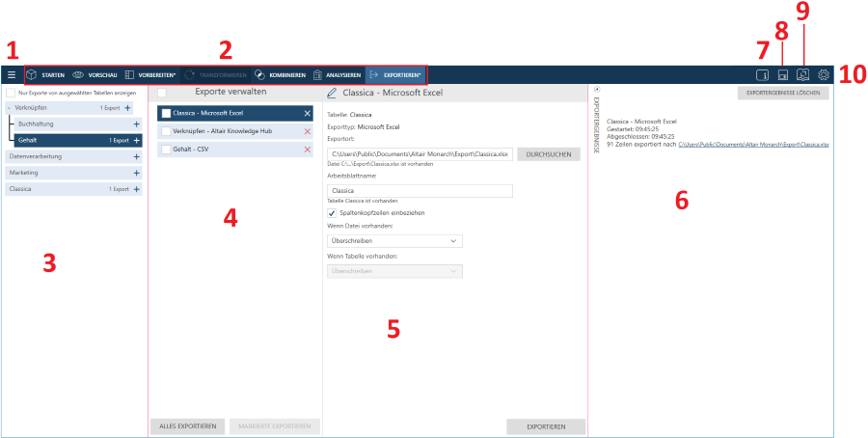
Task: Select the Transformieren tab
Action: pyautogui.click(x=216, y=74)
